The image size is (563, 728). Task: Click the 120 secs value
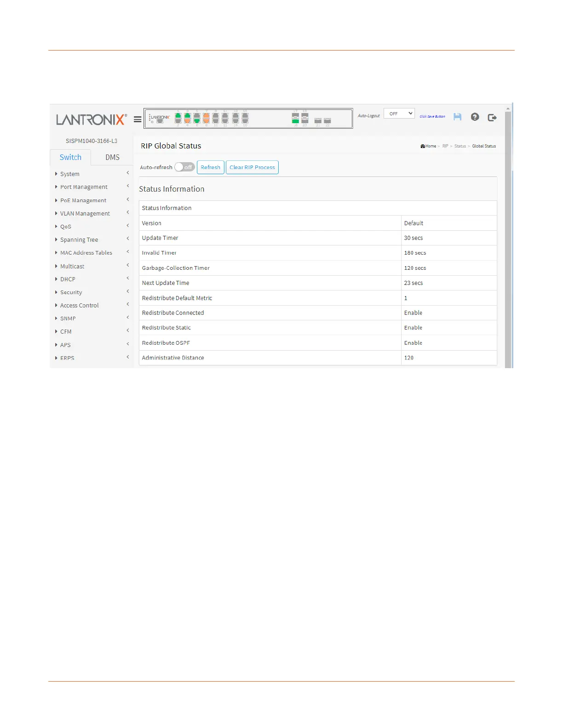(415, 268)
